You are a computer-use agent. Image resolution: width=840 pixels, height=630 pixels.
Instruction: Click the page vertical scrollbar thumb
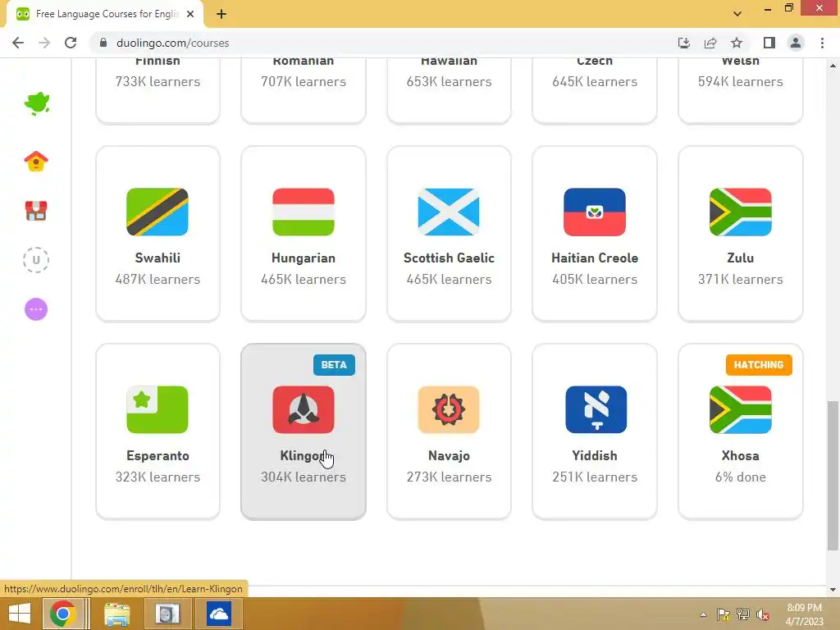click(833, 475)
